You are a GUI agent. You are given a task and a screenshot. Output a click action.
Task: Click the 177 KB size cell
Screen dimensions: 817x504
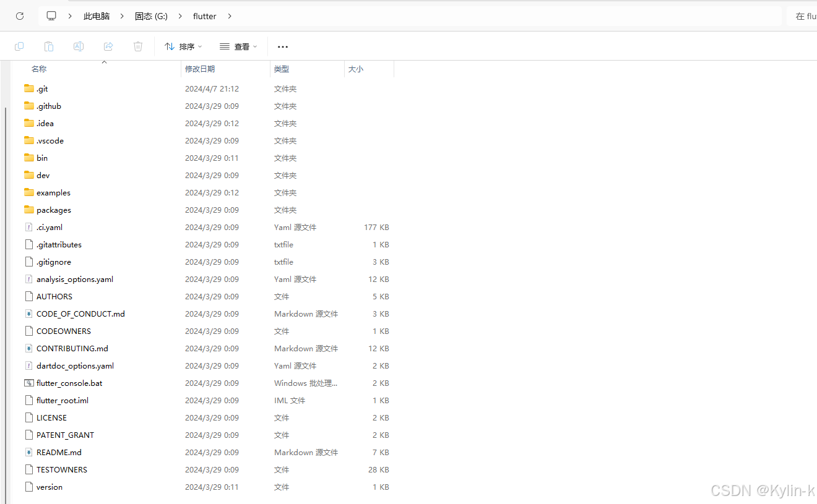pos(376,227)
